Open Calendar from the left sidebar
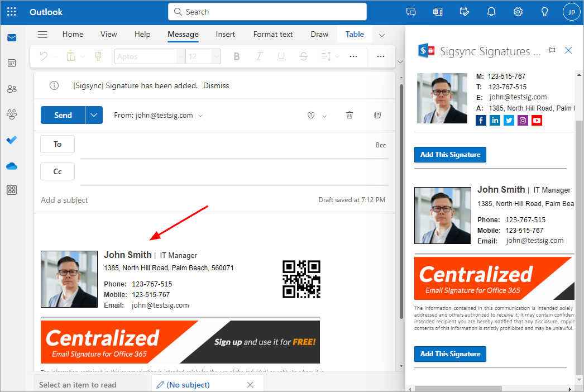 pyautogui.click(x=12, y=63)
